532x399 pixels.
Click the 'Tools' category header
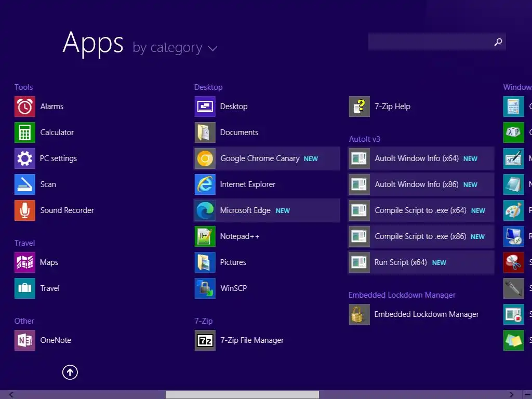tap(23, 87)
